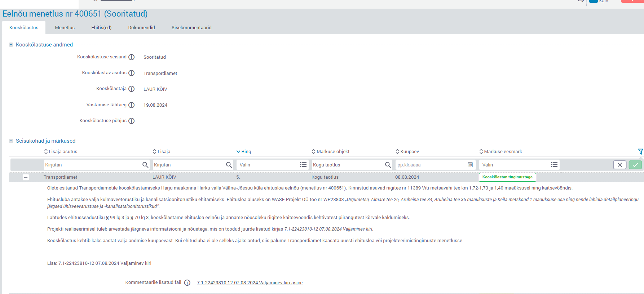Click the line starting Lisa: 7.1-22423810-12
Image resolution: width=644 pixels, height=294 pixels.
tap(99, 263)
